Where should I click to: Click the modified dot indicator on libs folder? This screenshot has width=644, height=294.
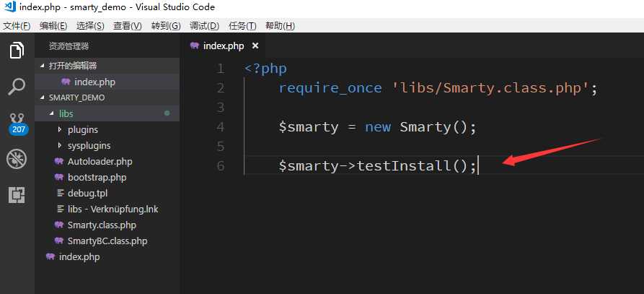(x=167, y=113)
